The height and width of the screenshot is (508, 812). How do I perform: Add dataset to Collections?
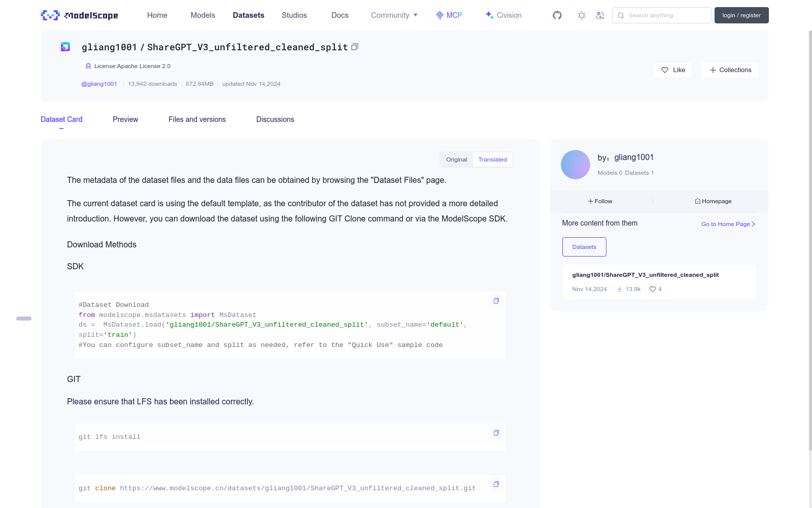(730, 70)
